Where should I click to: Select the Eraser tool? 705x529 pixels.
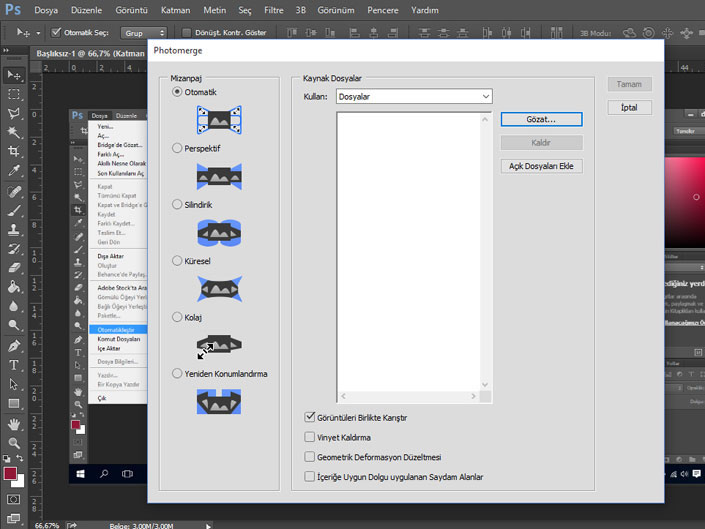[x=14, y=268]
